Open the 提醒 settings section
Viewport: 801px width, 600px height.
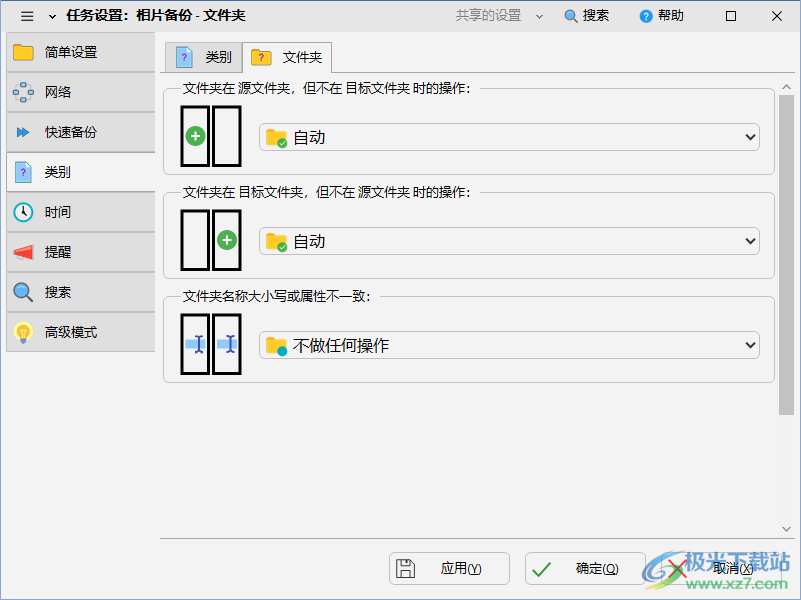[x=81, y=252]
